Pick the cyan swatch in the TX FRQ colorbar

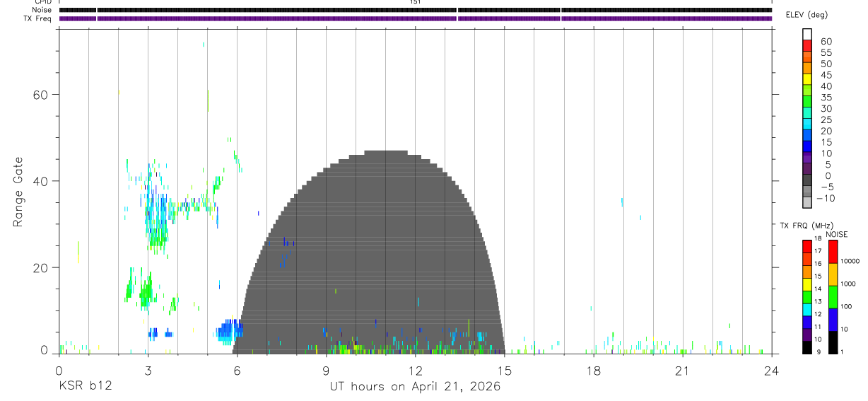tap(807, 310)
